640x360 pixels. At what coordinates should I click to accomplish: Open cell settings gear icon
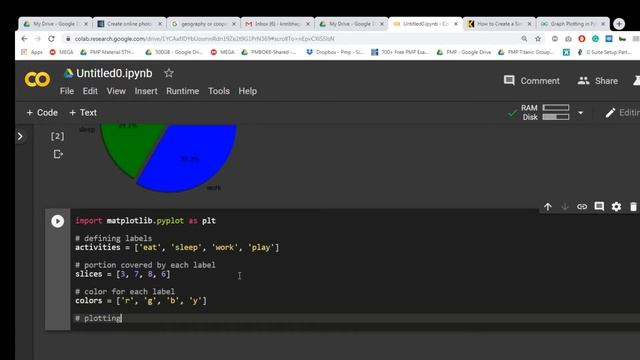pyautogui.click(x=616, y=207)
